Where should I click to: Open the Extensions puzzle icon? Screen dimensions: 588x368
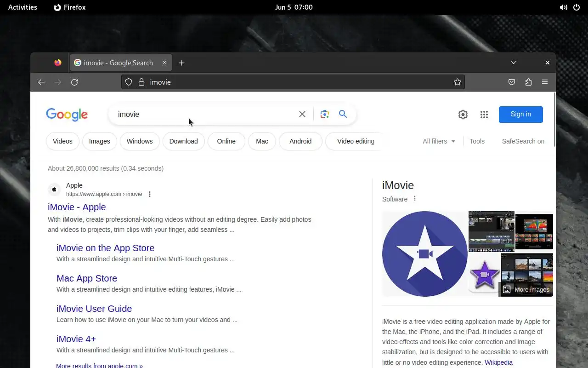point(528,82)
